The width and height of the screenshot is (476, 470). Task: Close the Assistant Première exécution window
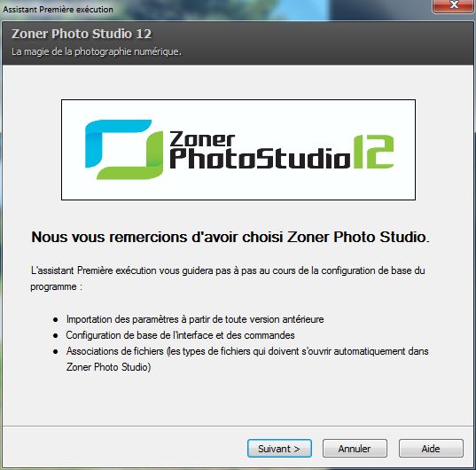point(454,5)
